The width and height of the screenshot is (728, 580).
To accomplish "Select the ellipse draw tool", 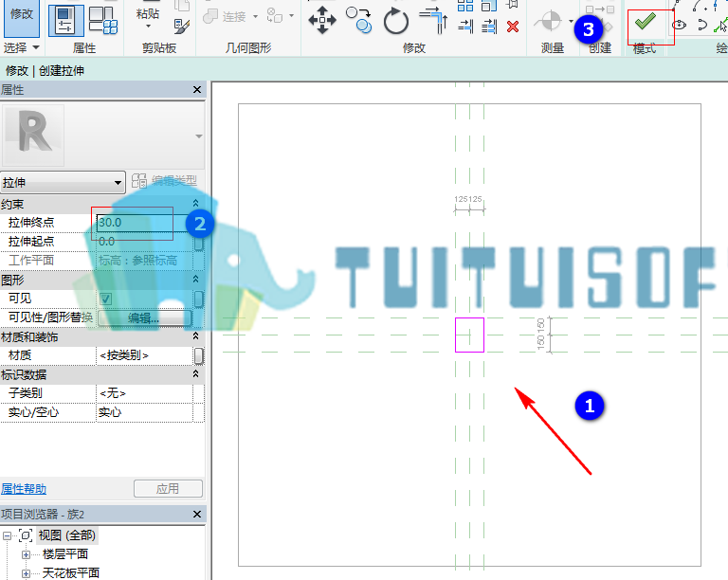I will pyautogui.click(x=680, y=25).
